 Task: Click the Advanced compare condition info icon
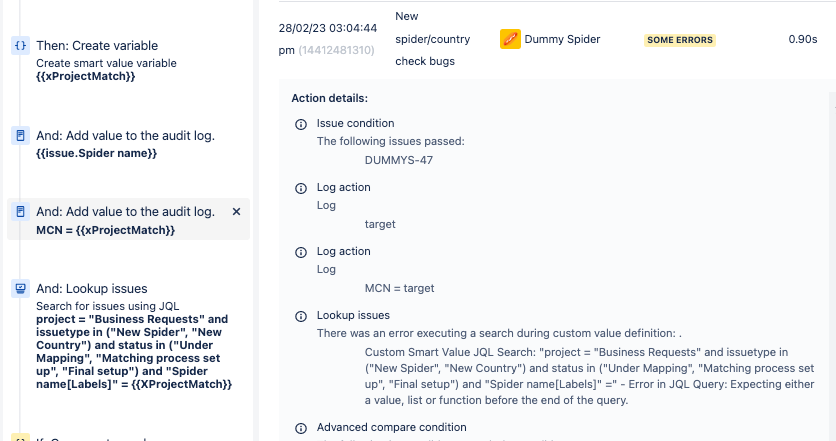coord(301,428)
